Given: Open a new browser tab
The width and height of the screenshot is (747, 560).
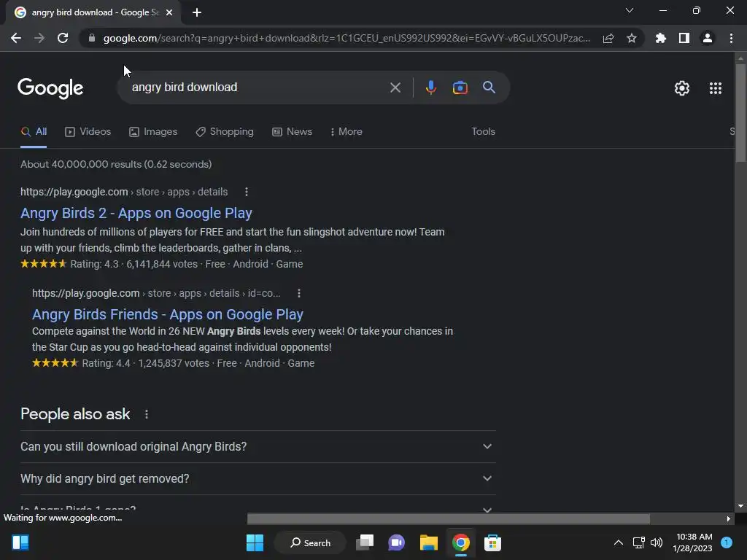Looking at the screenshot, I should pos(197,12).
